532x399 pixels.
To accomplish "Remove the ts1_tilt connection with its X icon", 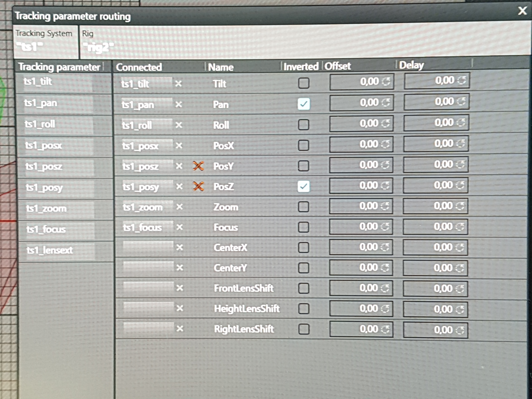I will coord(179,84).
